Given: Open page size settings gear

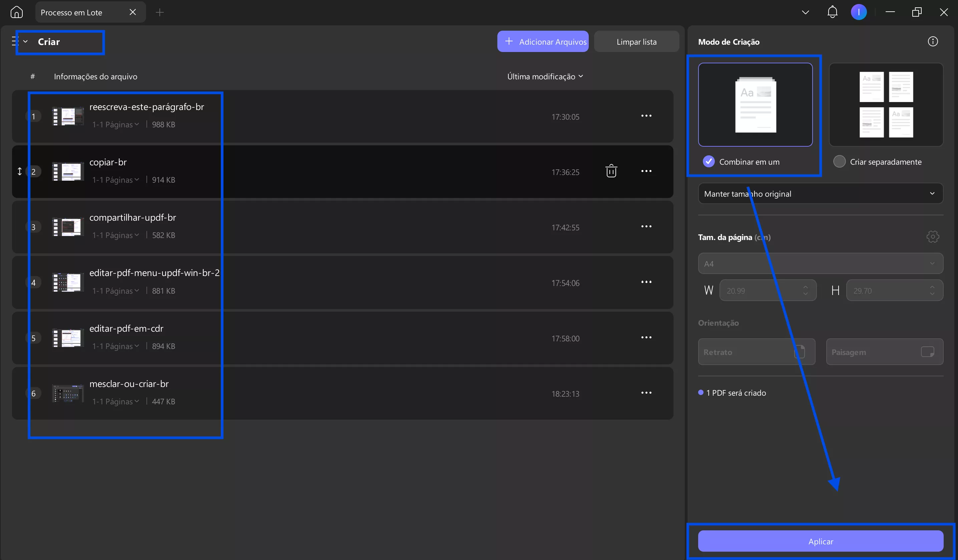Looking at the screenshot, I should coord(933,237).
